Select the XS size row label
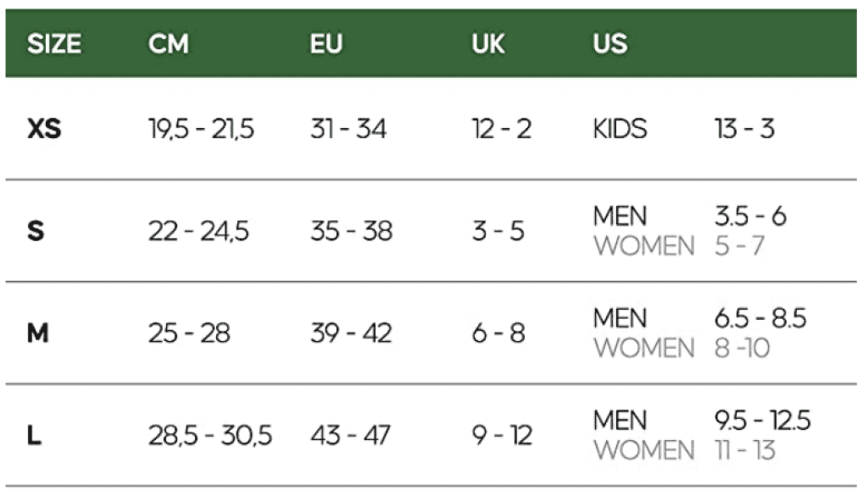The image size is (868, 497). pyautogui.click(x=45, y=130)
